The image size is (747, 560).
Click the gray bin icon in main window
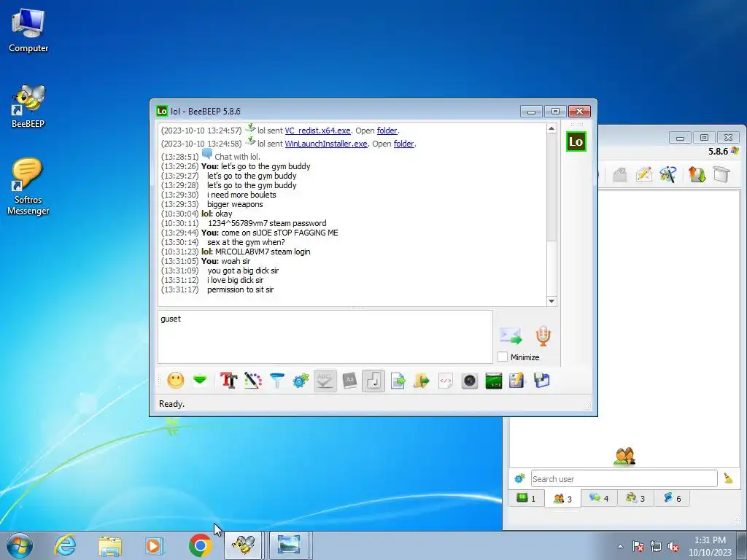(x=721, y=174)
